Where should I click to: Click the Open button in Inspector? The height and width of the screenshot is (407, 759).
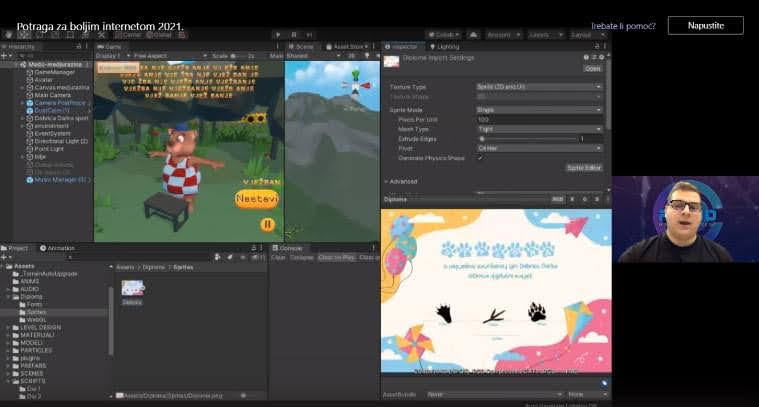click(x=593, y=68)
